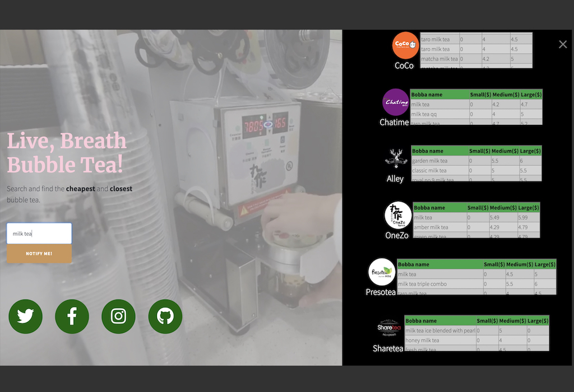Open the Twitter social icon
574x392 pixels.
pyautogui.click(x=25, y=316)
